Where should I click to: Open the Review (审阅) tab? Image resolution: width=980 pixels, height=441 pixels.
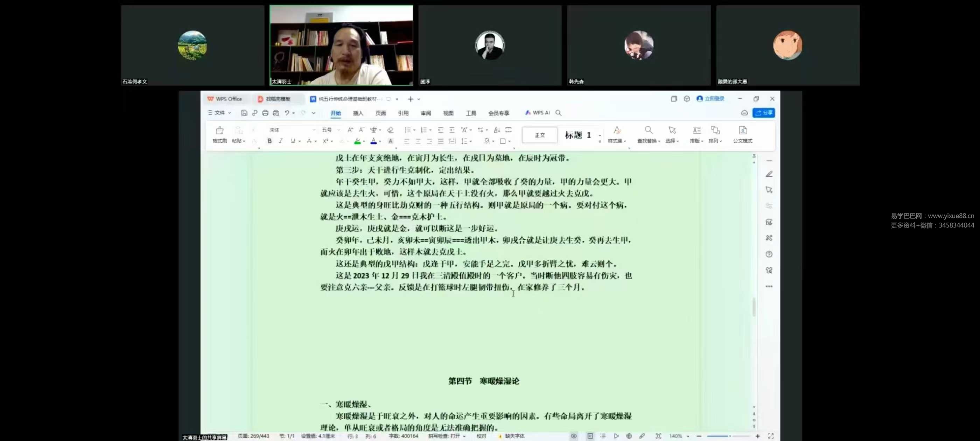[x=425, y=113]
